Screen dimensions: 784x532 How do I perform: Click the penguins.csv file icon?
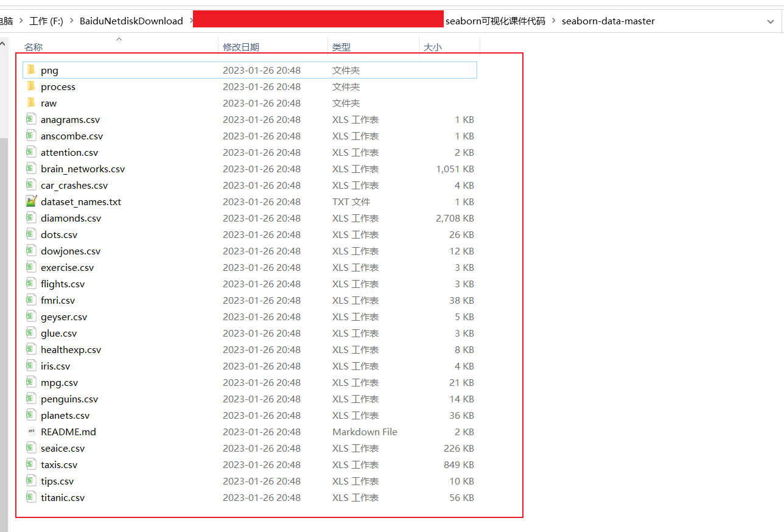pyautogui.click(x=31, y=398)
